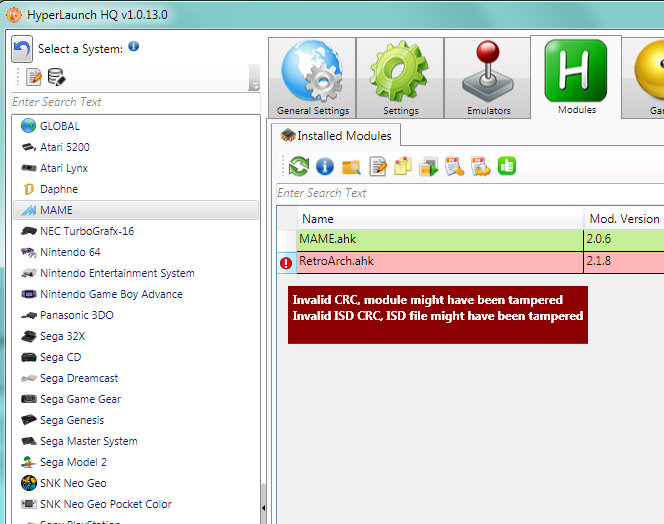The height and width of the screenshot is (524, 664).
Task: Click the document with magnifier icon
Action: 454,166
